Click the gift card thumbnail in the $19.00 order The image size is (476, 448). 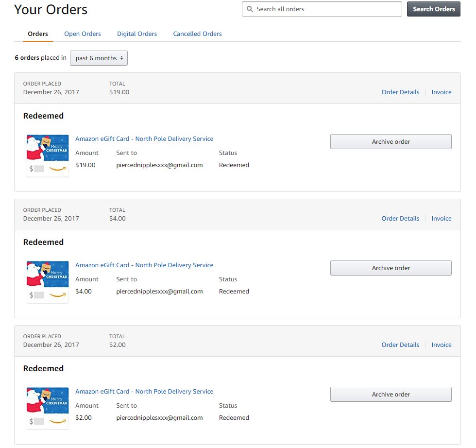48,155
